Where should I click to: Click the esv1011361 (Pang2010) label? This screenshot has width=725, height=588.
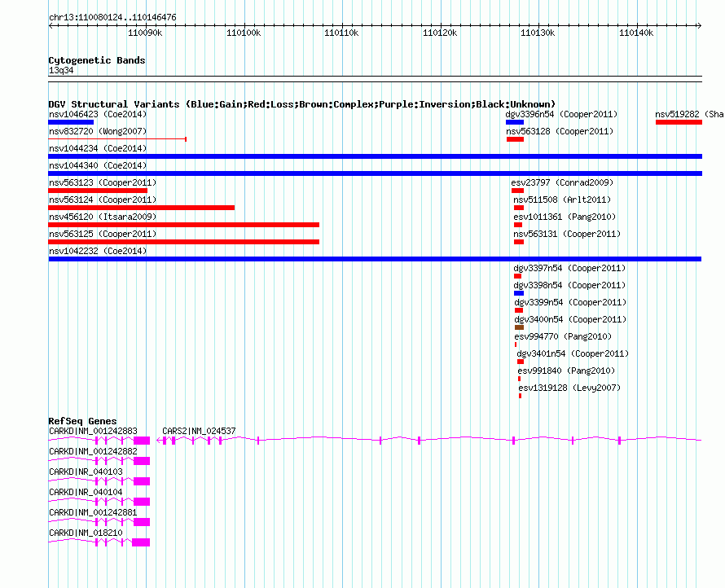(x=565, y=217)
